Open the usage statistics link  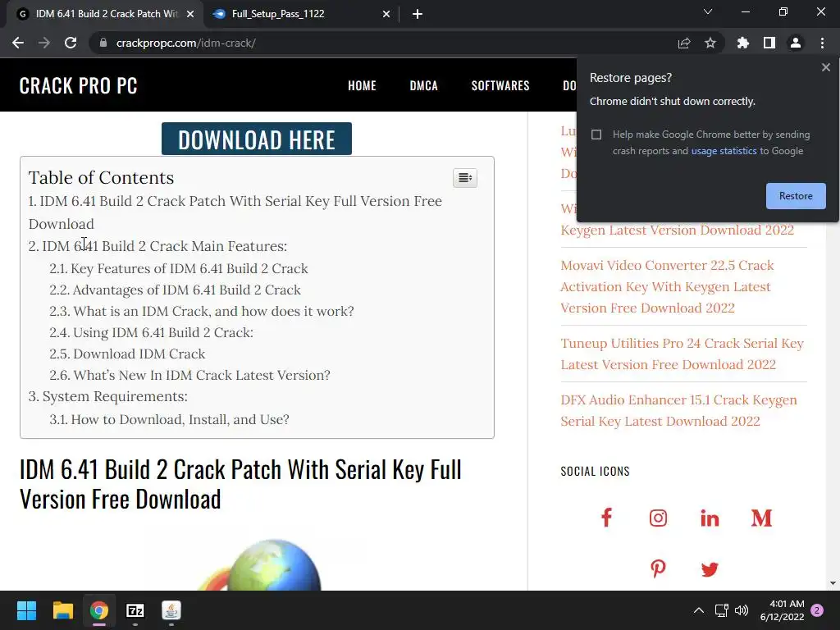724,151
